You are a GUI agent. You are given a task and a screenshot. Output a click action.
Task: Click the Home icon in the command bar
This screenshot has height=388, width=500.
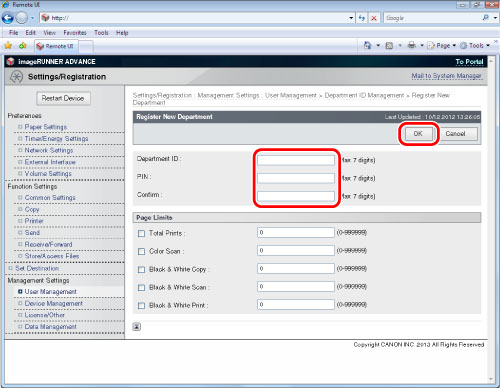coord(367,45)
